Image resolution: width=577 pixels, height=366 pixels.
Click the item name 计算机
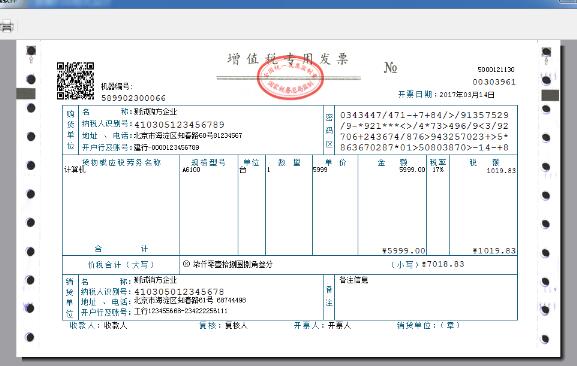(75, 170)
